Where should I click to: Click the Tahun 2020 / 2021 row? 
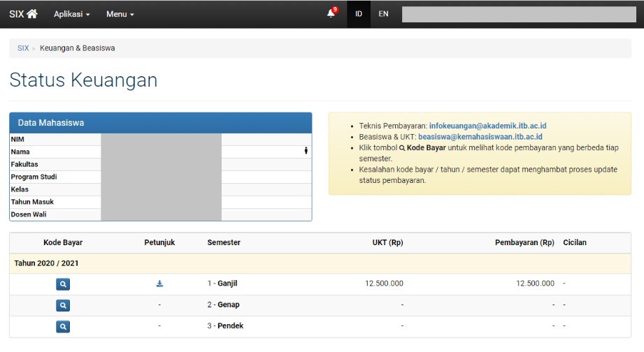click(x=320, y=263)
